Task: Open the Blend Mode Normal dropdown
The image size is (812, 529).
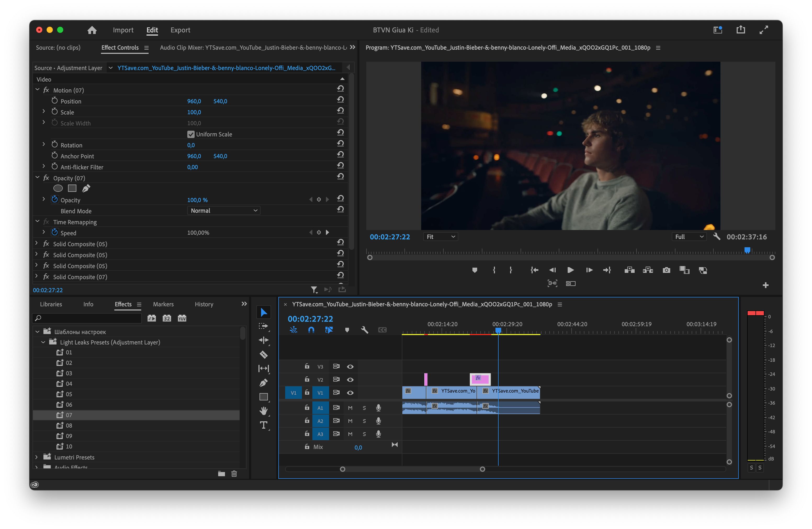Action: pyautogui.click(x=224, y=211)
